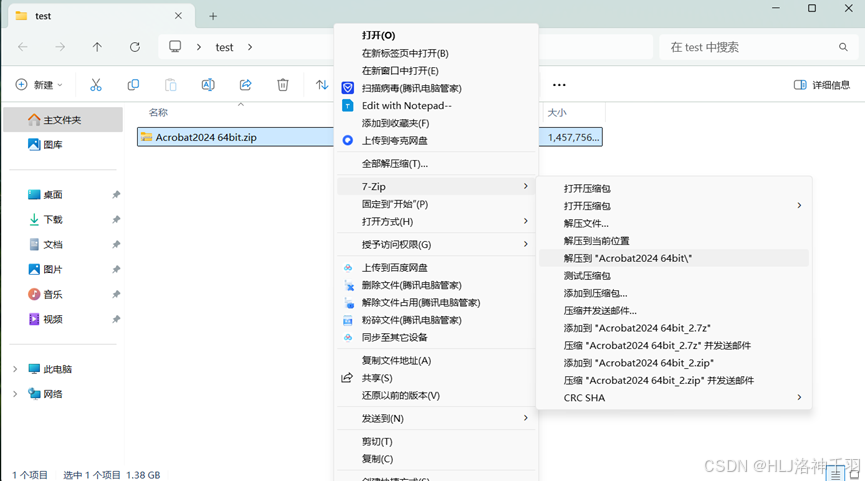Open 主文件夹 in sidebar
This screenshot has width=865, height=481.
click(63, 120)
